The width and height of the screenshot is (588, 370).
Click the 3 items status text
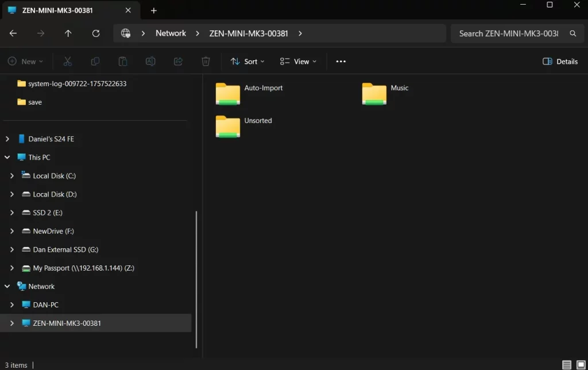pos(16,365)
